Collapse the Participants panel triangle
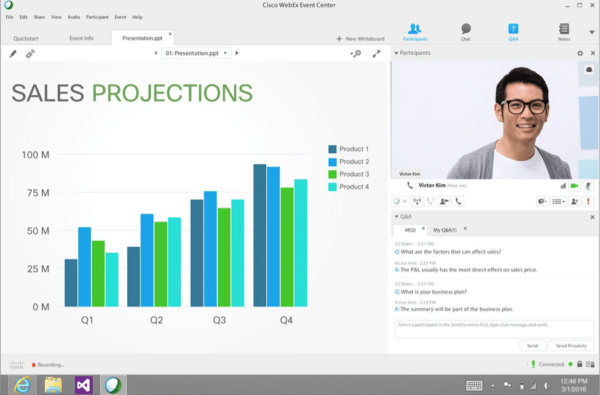Screen dimensions: 600x395 396,53
